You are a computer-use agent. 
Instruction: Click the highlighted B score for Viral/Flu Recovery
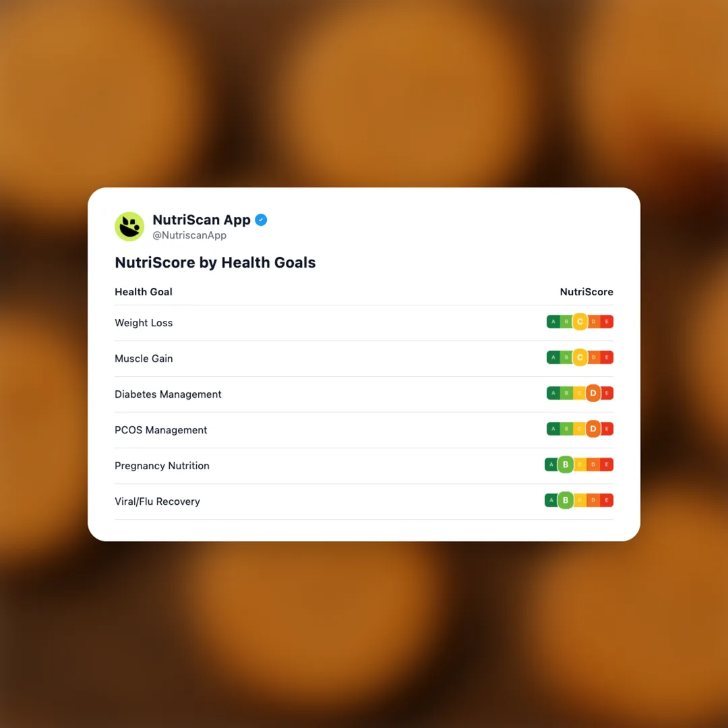pyautogui.click(x=566, y=500)
